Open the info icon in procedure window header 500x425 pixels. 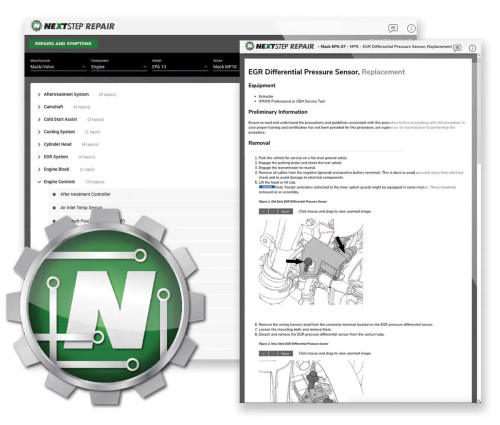(x=472, y=48)
